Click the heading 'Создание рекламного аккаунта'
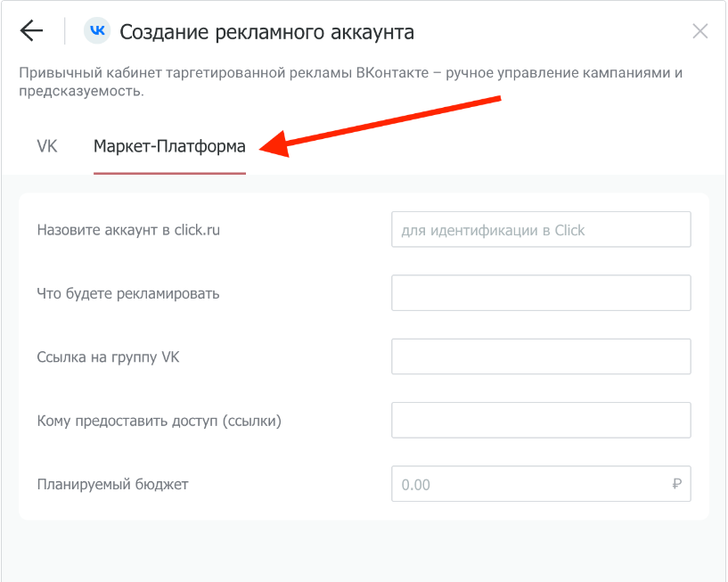 [x=266, y=32]
